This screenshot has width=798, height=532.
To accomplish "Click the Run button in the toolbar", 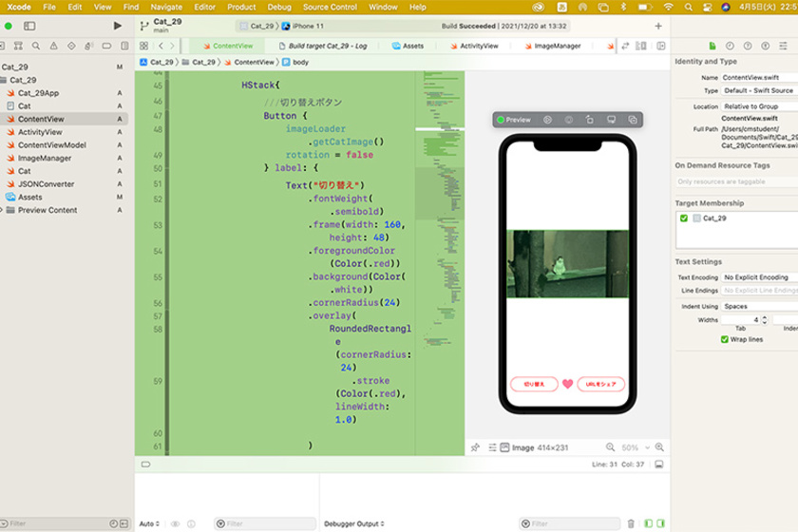I will pyautogui.click(x=117, y=26).
